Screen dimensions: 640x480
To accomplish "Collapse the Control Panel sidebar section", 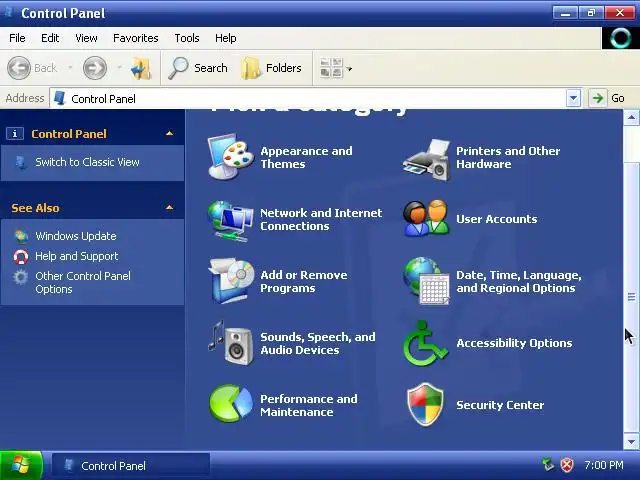I will [x=170, y=133].
